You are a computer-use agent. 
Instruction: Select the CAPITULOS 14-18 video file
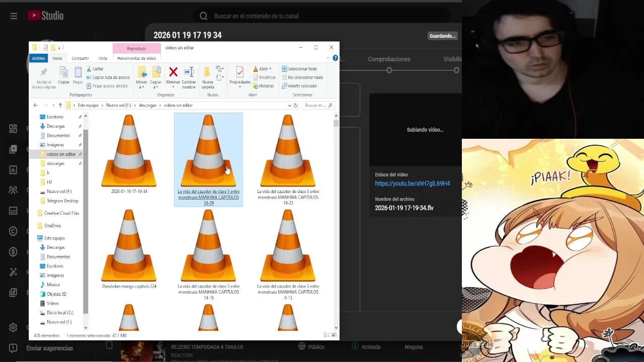[x=208, y=254]
